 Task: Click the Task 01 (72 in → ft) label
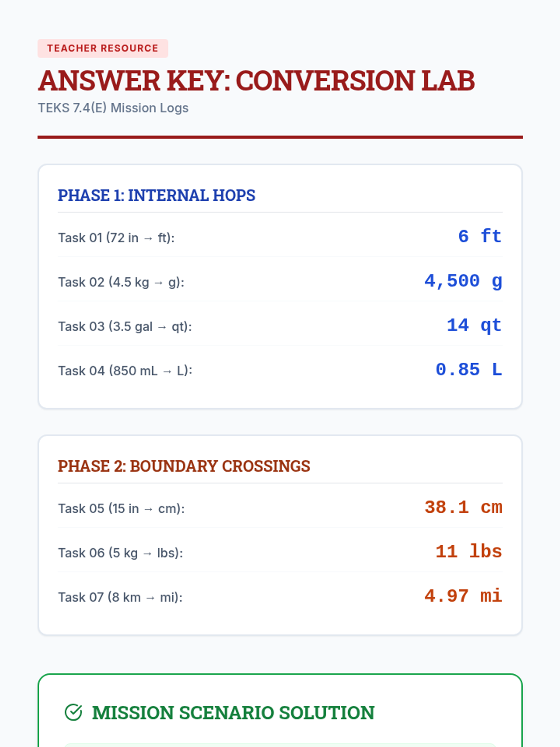click(x=116, y=238)
